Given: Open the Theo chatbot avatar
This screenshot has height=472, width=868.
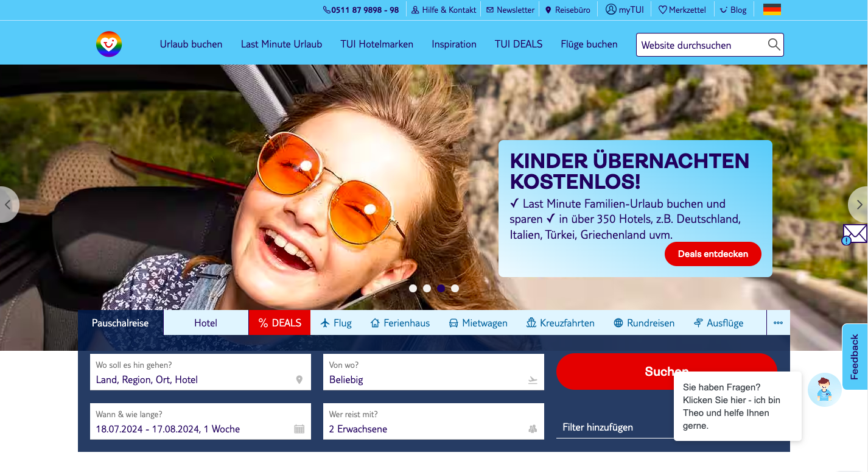Looking at the screenshot, I should (824, 390).
